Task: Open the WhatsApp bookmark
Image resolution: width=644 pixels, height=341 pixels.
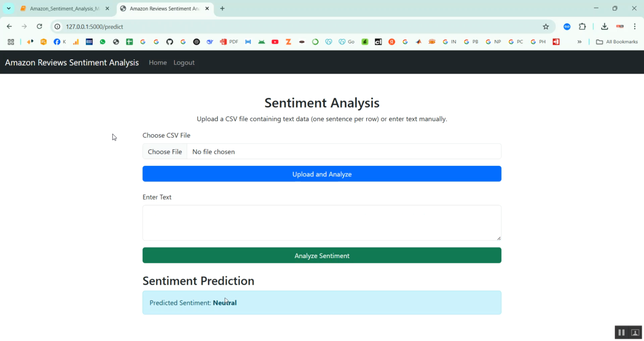Action: (103, 42)
